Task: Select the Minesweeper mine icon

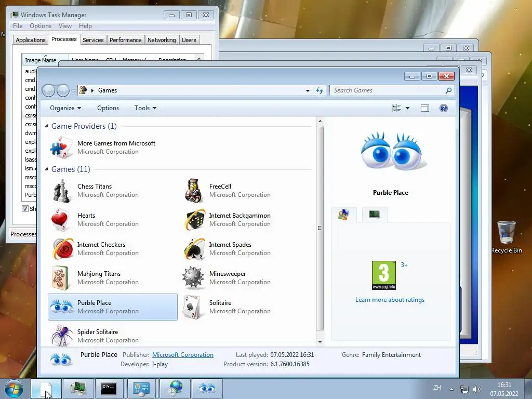Action: (193, 278)
